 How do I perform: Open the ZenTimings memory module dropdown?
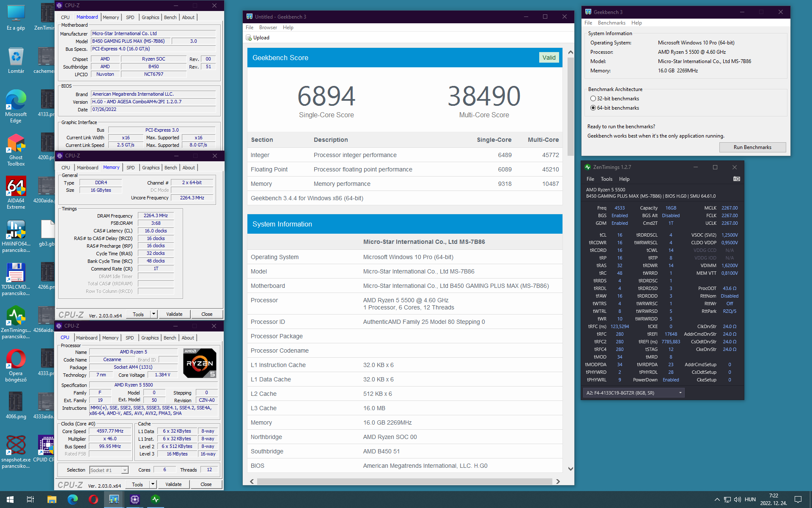pos(634,393)
